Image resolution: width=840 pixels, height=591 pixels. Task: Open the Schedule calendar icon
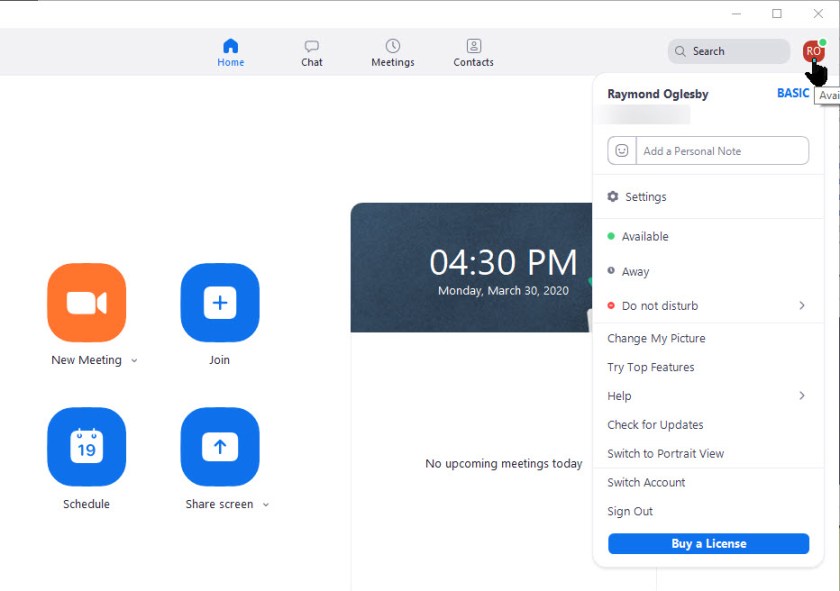pyautogui.click(x=86, y=447)
